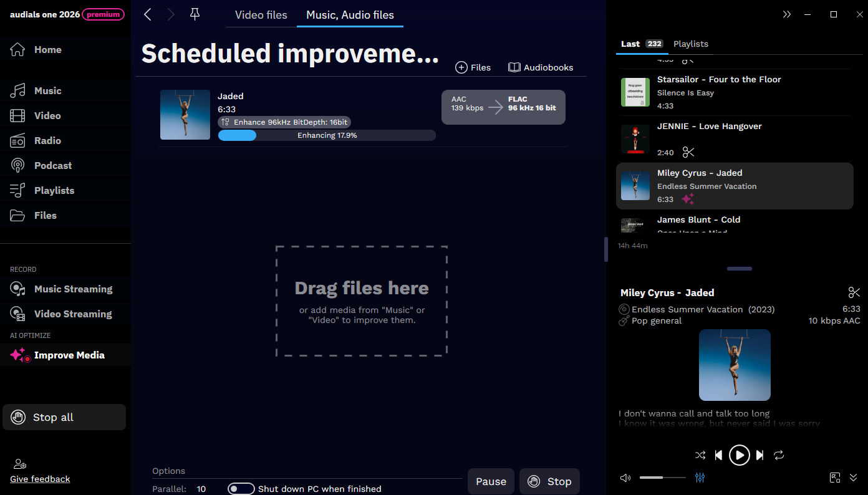Switch to the Video files tab
868x495 pixels.
coord(261,14)
